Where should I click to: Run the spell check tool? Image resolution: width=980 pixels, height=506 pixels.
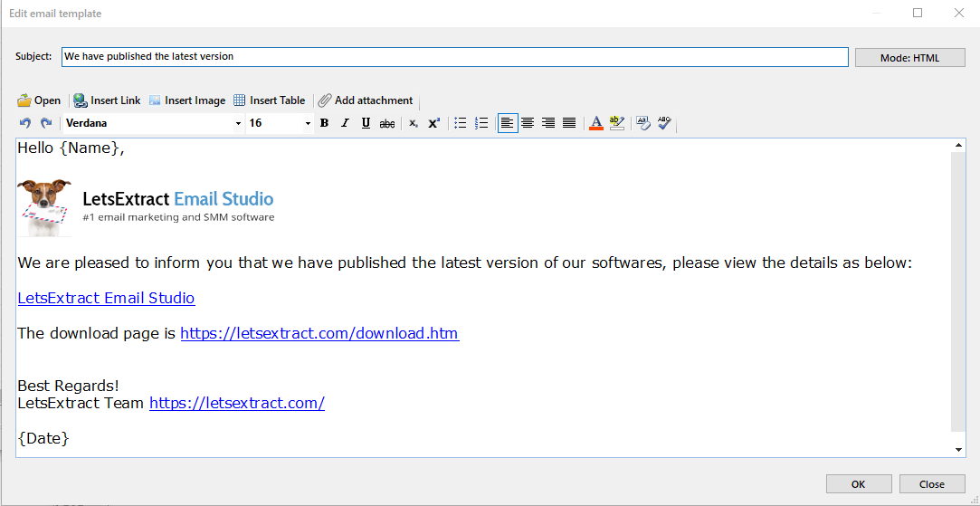[x=664, y=123]
